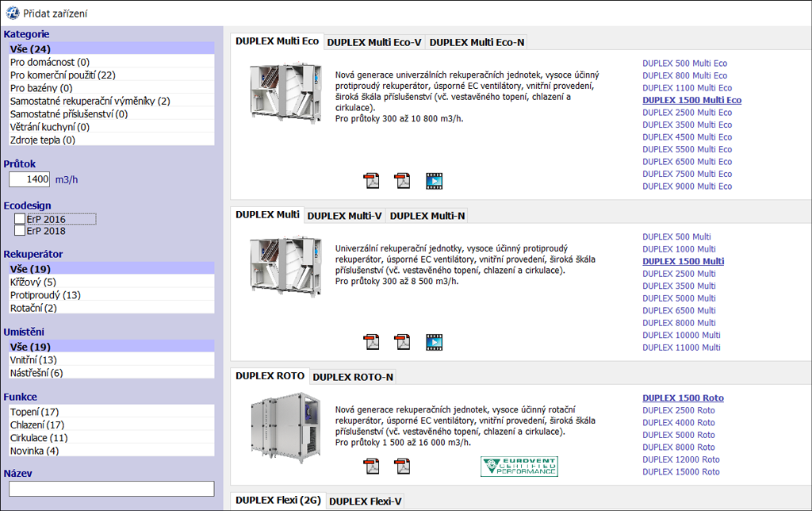The height and width of the screenshot is (511, 812).
Task: Open the DUPLEX 500 Multi Eco link
Action: click(684, 63)
